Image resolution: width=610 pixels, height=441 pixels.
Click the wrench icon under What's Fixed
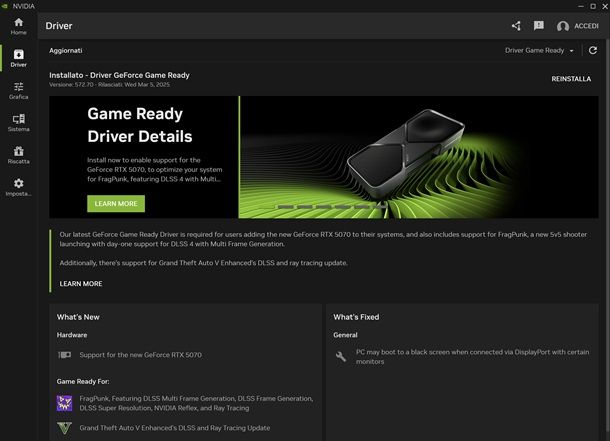point(341,356)
